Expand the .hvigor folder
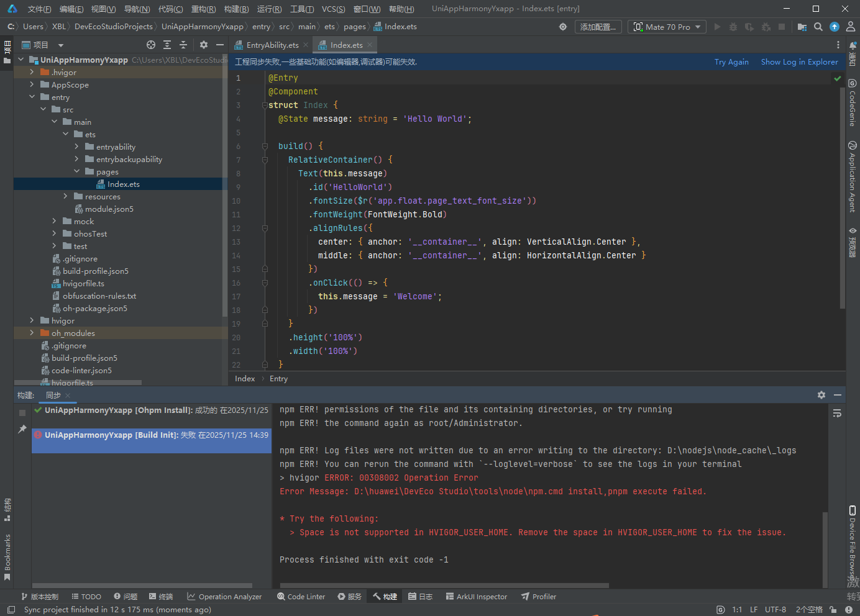 32,72
